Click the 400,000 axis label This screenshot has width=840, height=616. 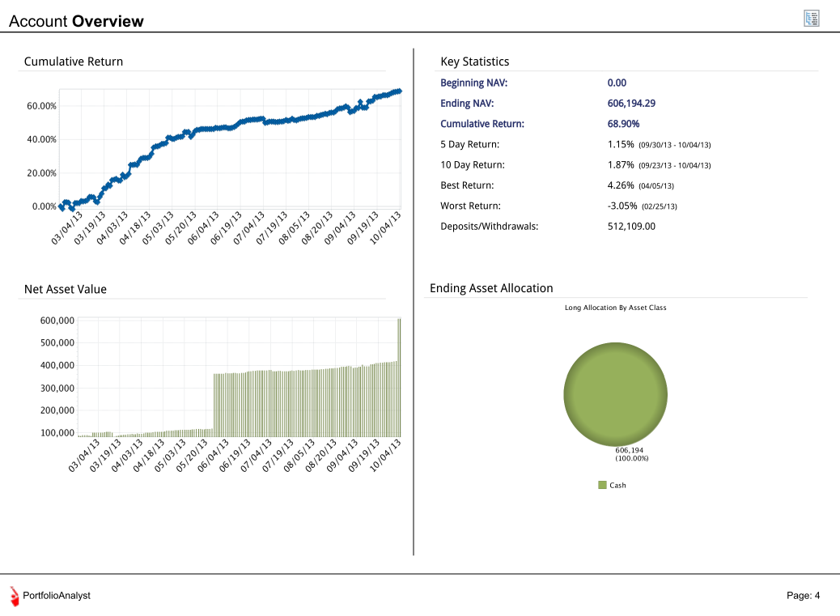pos(57,365)
